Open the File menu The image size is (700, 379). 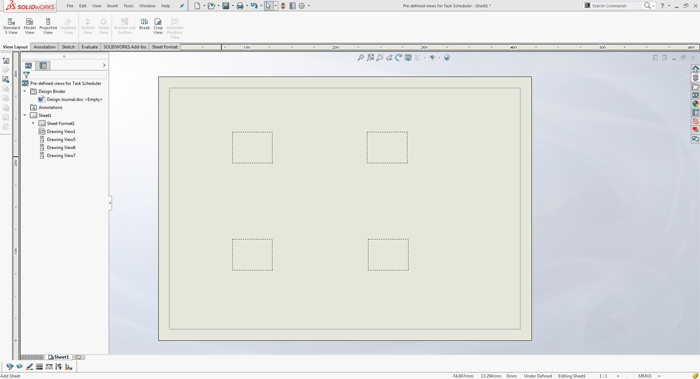point(70,6)
